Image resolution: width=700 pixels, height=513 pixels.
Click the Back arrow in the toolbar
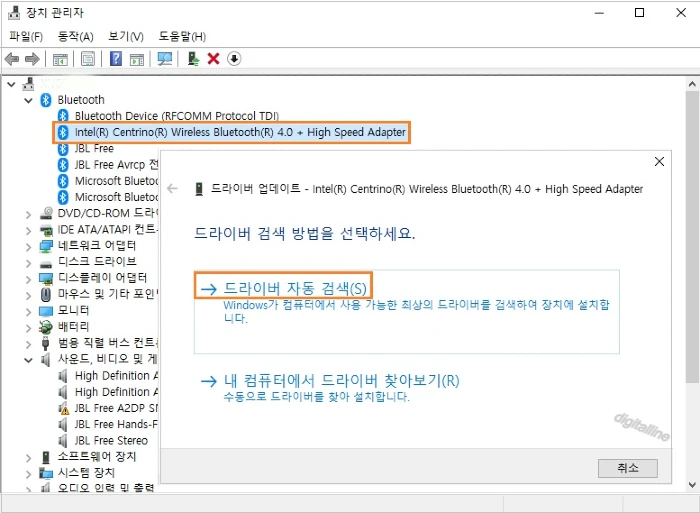coord(12,59)
